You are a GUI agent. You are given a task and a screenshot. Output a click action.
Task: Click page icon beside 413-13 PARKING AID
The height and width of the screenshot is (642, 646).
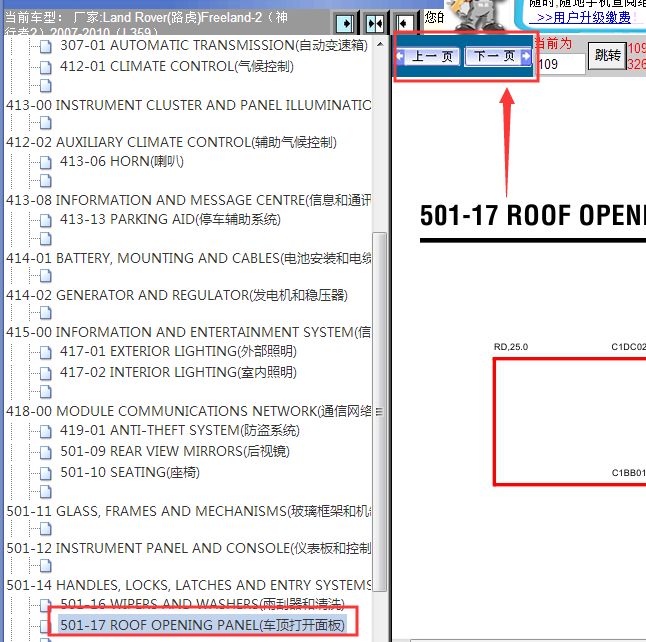(x=46, y=220)
